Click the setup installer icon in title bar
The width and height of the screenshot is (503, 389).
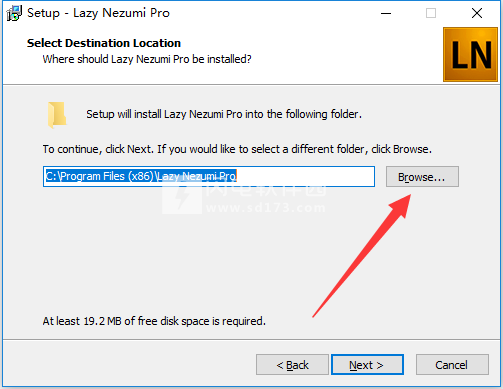coord(14,13)
